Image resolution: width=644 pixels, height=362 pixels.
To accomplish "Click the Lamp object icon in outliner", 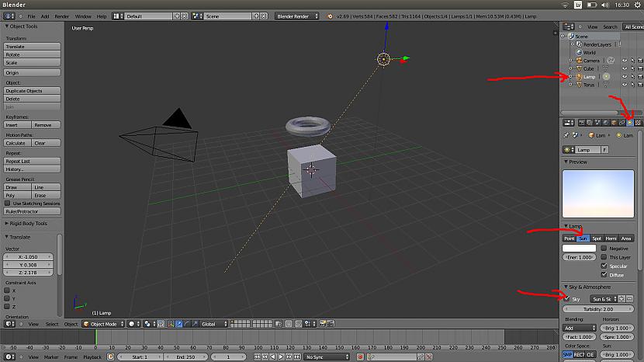I will point(579,76).
